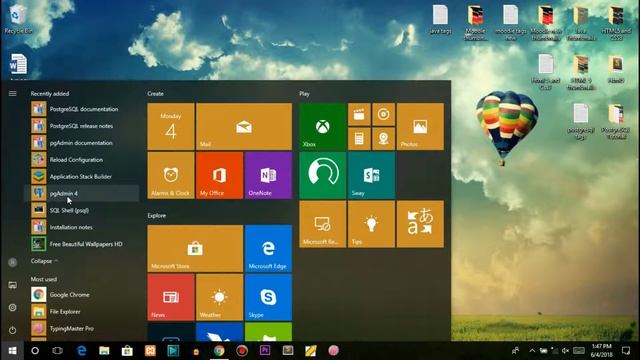Launch pgAdmin 4 from Start list
Image resolution: width=640 pixels, height=360 pixels.
click(x=82, y=193)
